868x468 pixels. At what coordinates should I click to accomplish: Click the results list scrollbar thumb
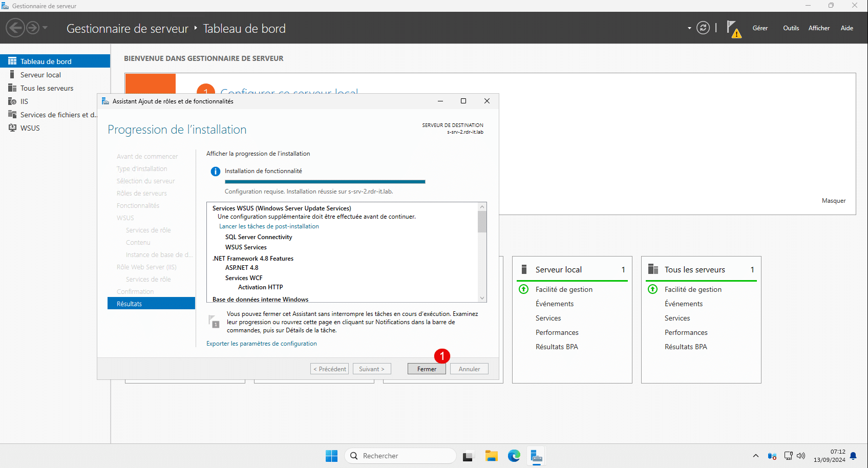482,221
